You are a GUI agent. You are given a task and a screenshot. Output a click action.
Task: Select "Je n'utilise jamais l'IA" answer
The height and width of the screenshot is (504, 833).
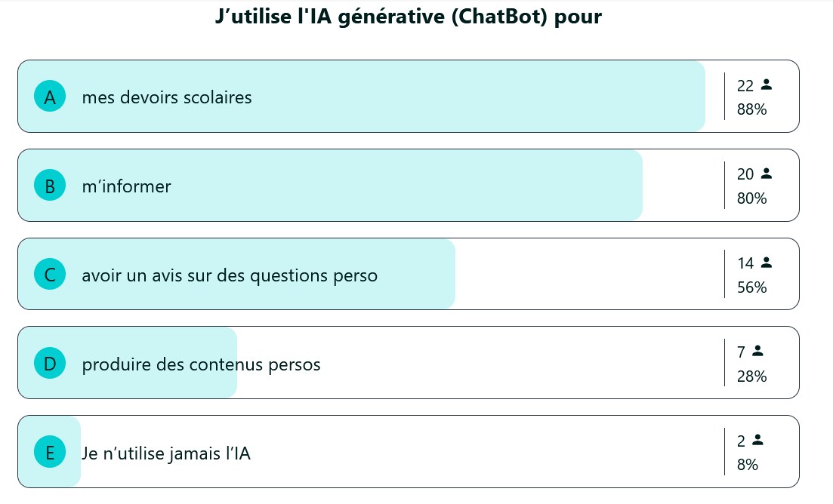[x=166, y=453]
